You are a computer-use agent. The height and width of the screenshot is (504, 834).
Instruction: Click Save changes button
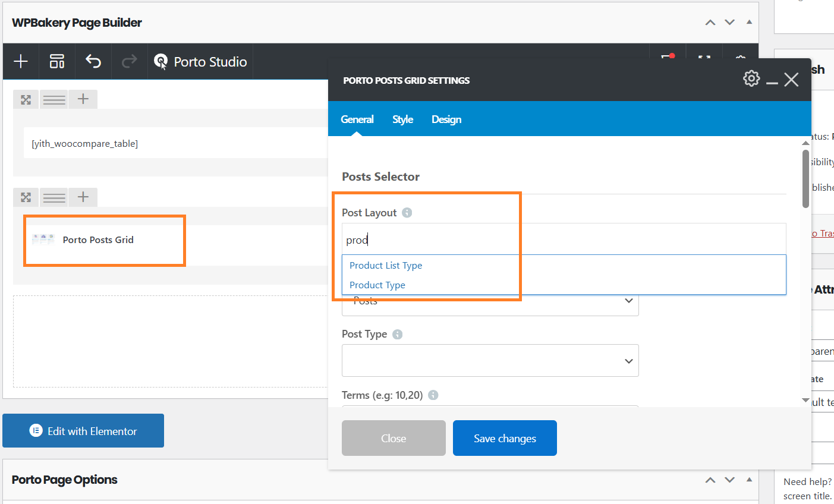pyautogui.click(x=505, y=438)
